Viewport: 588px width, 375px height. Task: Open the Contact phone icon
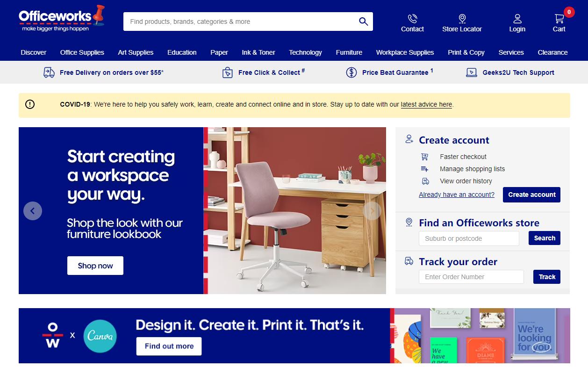412,19
